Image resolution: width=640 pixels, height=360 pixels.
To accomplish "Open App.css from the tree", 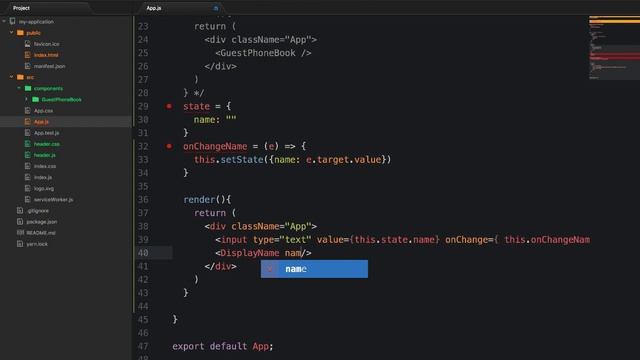I will tap(43, 111).
